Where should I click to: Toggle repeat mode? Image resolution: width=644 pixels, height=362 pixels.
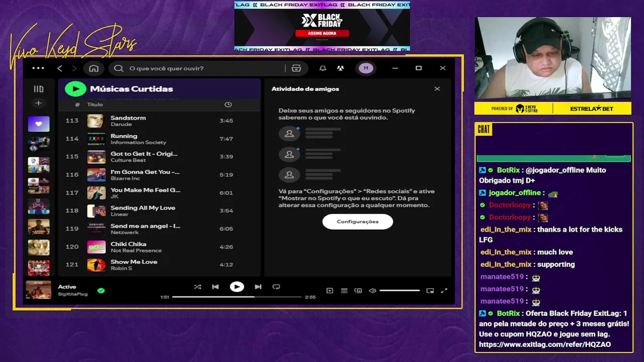coord(276,287)
